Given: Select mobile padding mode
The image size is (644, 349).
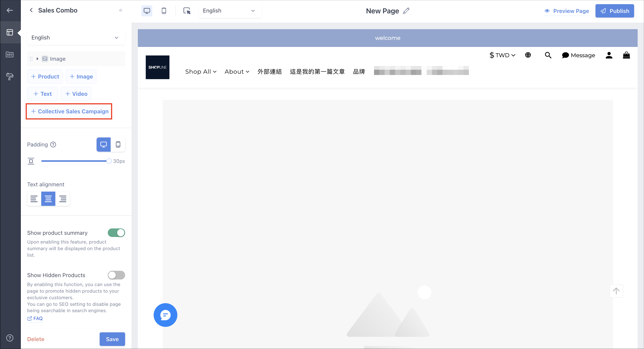Looking at the screenshot, I should point(118,144).
